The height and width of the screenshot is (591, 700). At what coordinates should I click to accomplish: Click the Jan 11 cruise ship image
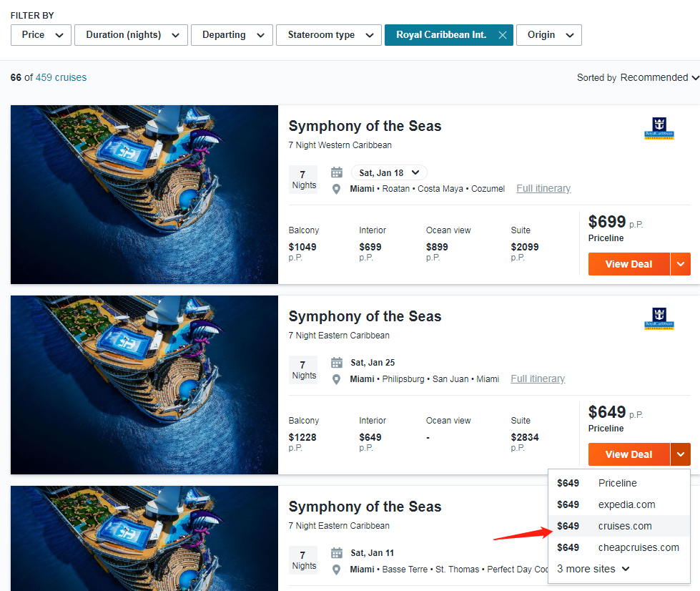pyautogui.click(x=144, y=538)
